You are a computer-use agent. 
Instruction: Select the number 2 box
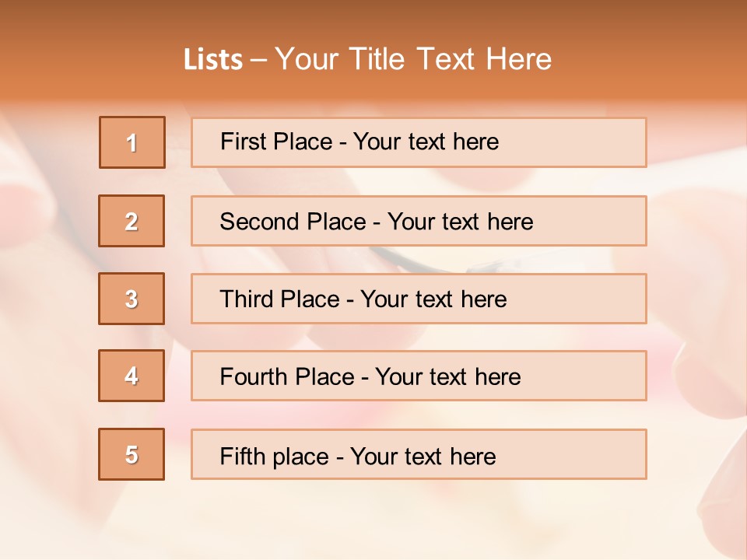click(132, 221)
